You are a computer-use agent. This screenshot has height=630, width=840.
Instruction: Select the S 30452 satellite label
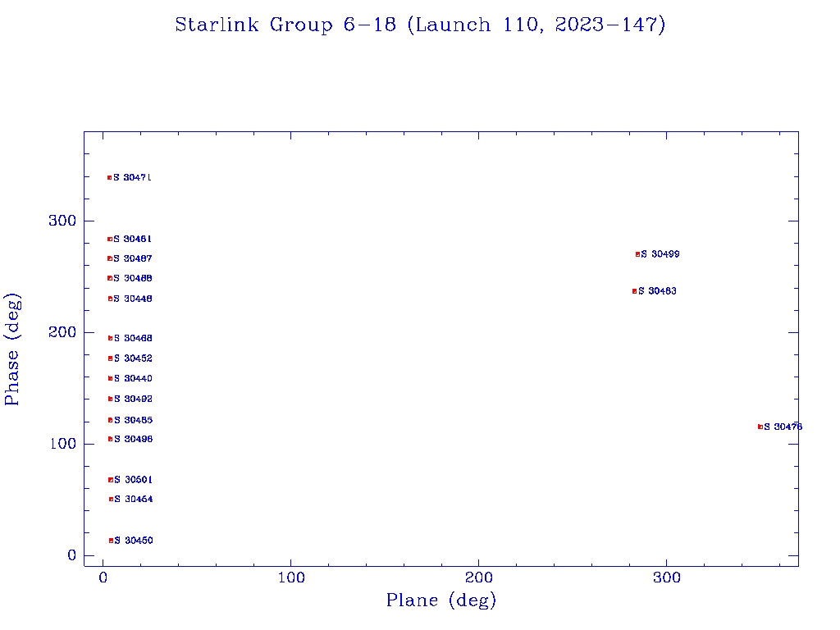[x=133, y=358]
